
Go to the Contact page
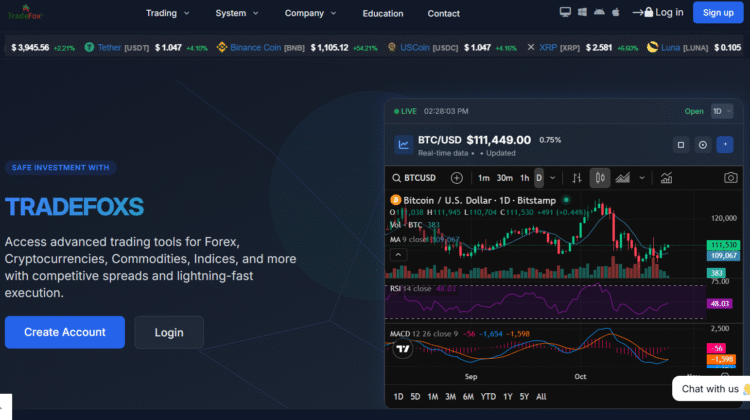pyautogui.click(x=444, y=13)
